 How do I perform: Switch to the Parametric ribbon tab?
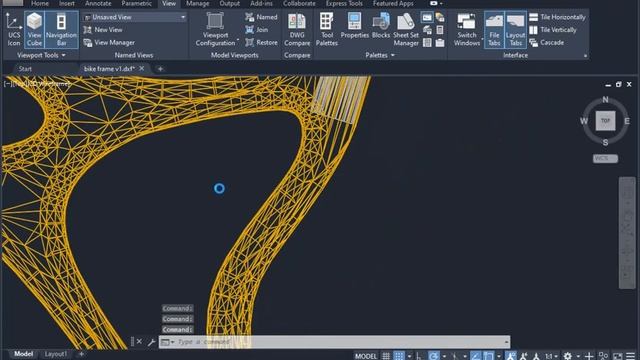pos(136,4)
